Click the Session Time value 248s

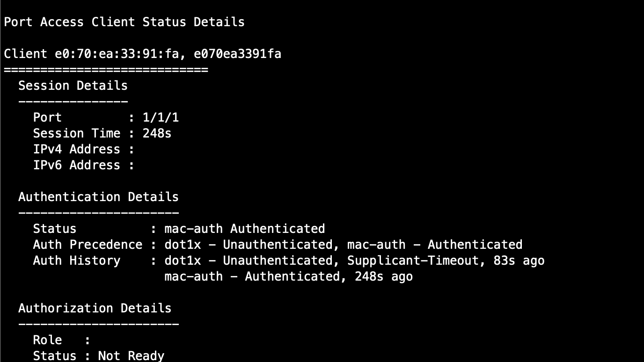[x=157, y=133]
